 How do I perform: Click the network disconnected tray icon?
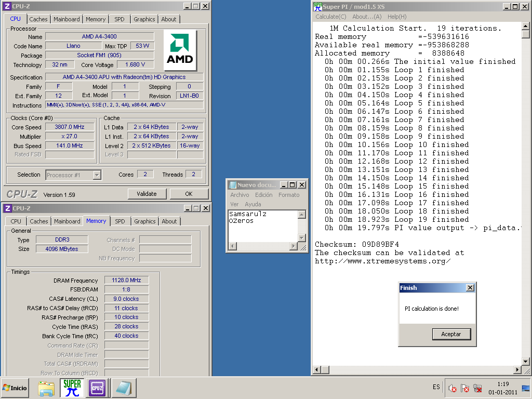(477, 388)
